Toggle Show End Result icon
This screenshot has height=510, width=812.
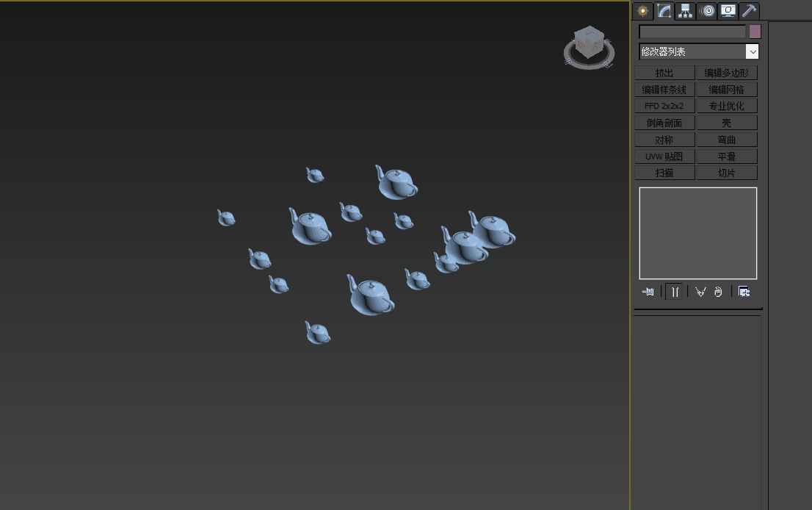click(x=674, y=292)
